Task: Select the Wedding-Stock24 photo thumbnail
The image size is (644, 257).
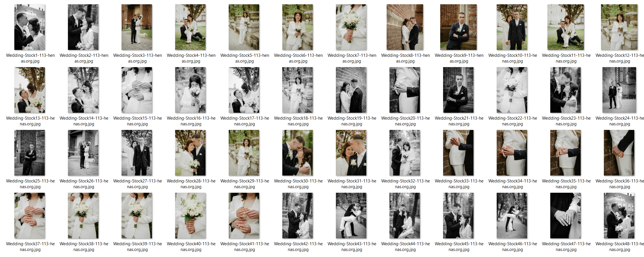Action: [619, 90]
